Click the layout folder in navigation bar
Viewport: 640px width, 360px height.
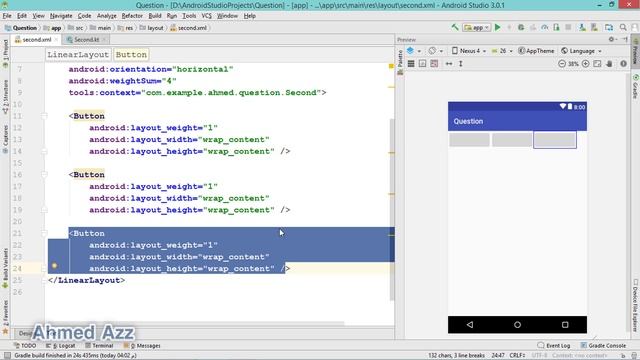click(151, 28)
